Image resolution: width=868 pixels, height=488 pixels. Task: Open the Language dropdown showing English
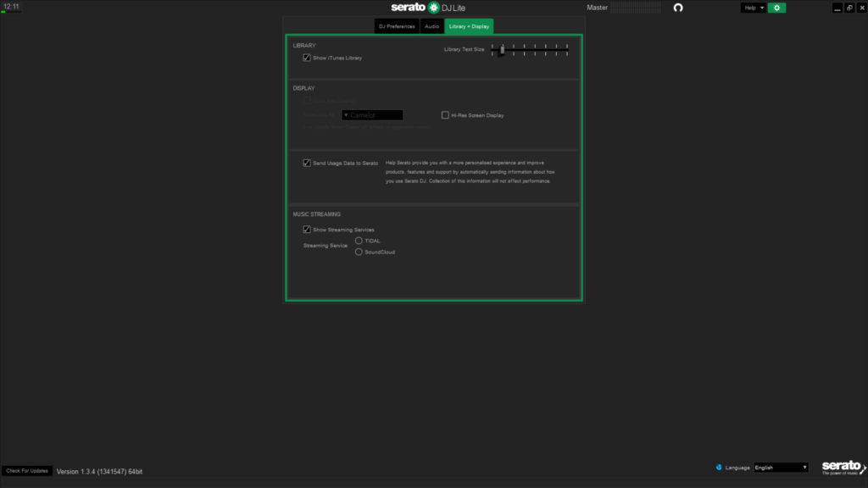tap(781, 468)
